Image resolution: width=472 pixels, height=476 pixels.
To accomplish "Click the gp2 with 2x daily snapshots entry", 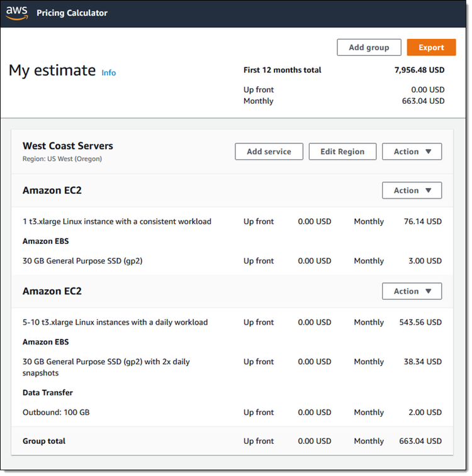I will [106, 367].
